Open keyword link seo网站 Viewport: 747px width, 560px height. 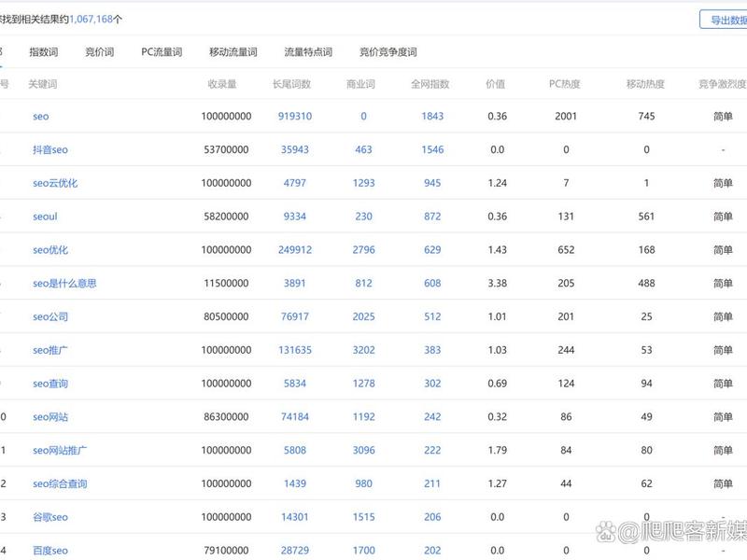[x=50, y=416]
